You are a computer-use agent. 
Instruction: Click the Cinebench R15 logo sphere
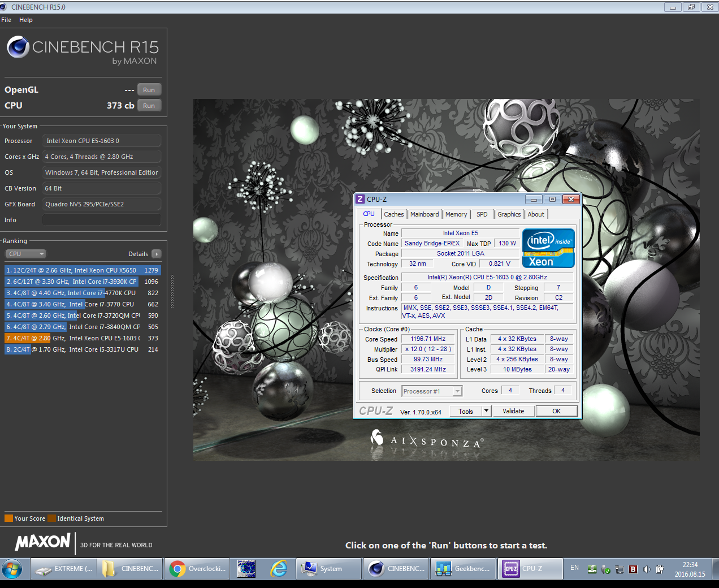(18, 47)
